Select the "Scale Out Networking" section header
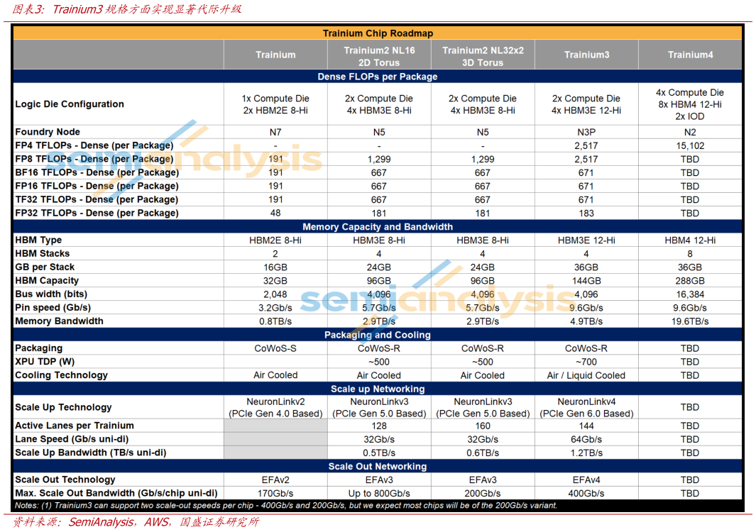 (378, 467)
